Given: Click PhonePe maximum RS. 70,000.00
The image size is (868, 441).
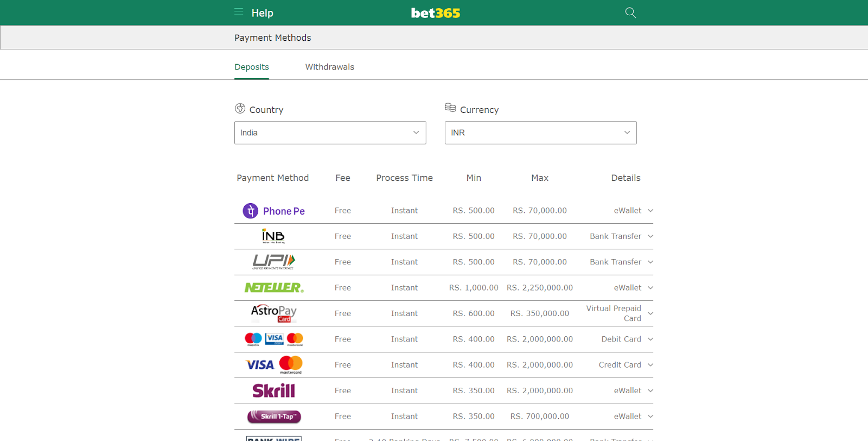Looking at the screenshot, I should coord(540,211).
